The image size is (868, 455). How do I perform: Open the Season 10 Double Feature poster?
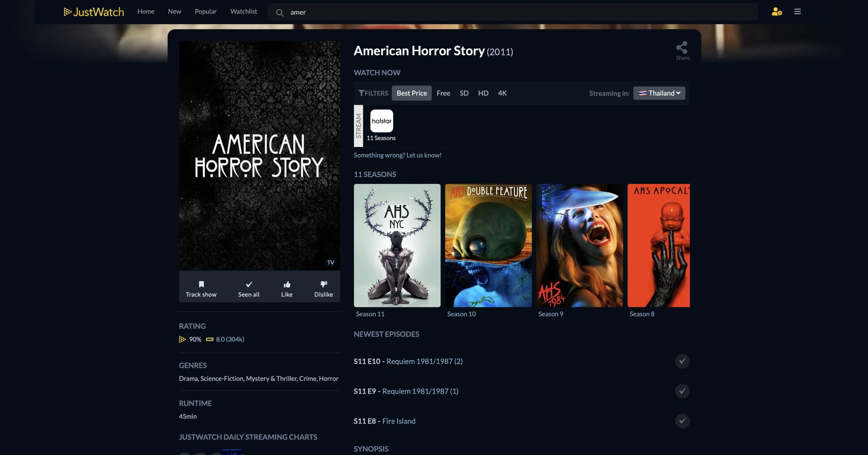click(488, 245)
